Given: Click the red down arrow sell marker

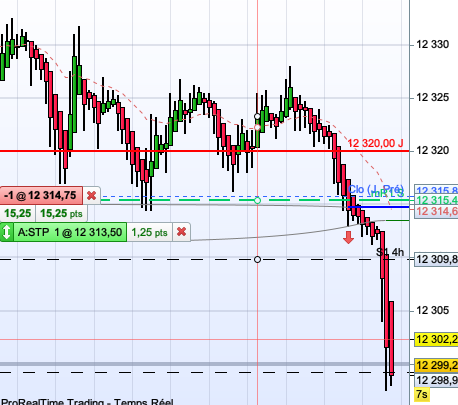Looking at the screenshot, I should pos(348,237).
